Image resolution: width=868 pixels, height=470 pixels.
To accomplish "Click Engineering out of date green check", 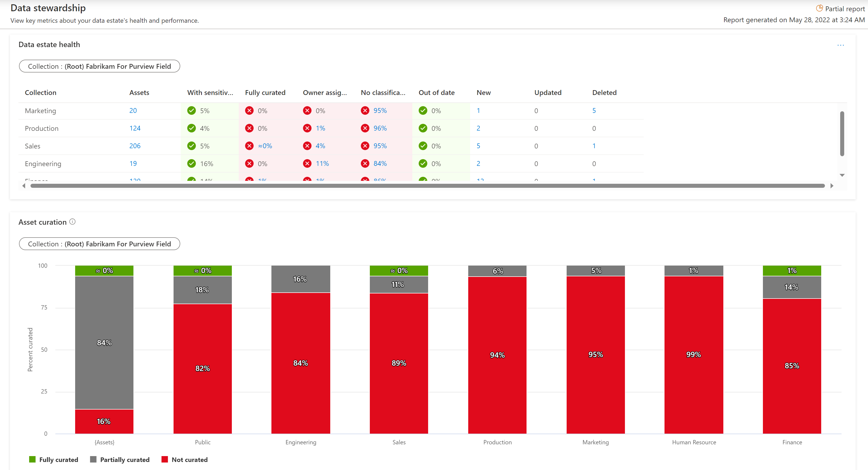I will (x=423, y=163).
